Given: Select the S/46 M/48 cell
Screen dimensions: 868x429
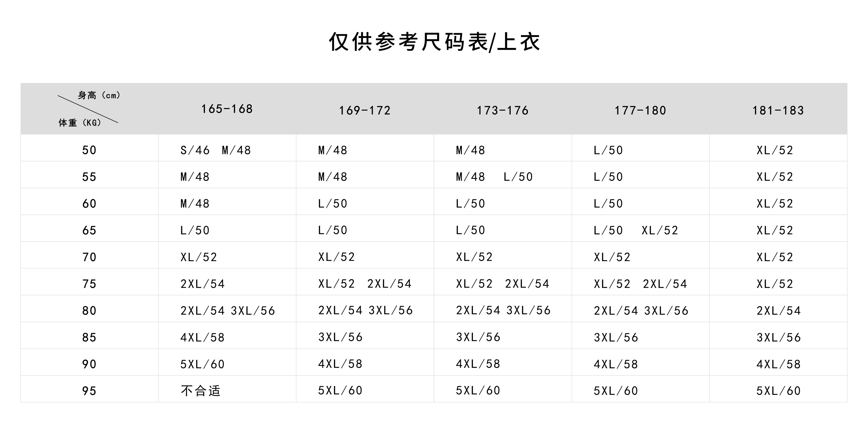Looking at the screenshot, I should [x=216, y=150].
